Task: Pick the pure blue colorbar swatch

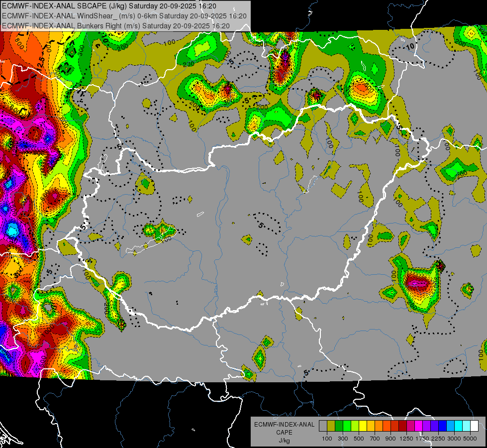Action: click(443, 426)
